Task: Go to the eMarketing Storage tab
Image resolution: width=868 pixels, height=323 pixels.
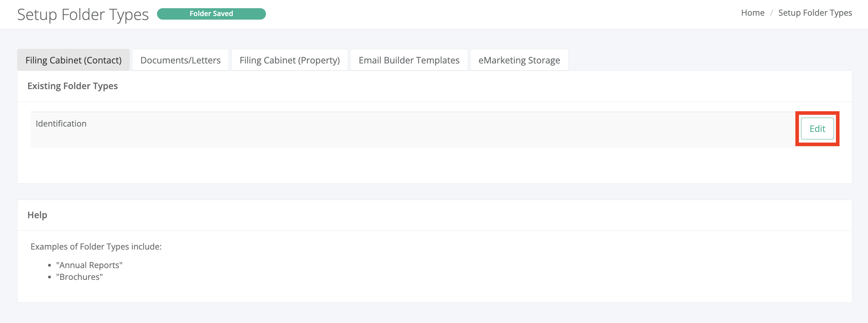Action: (x=519, y=60)
